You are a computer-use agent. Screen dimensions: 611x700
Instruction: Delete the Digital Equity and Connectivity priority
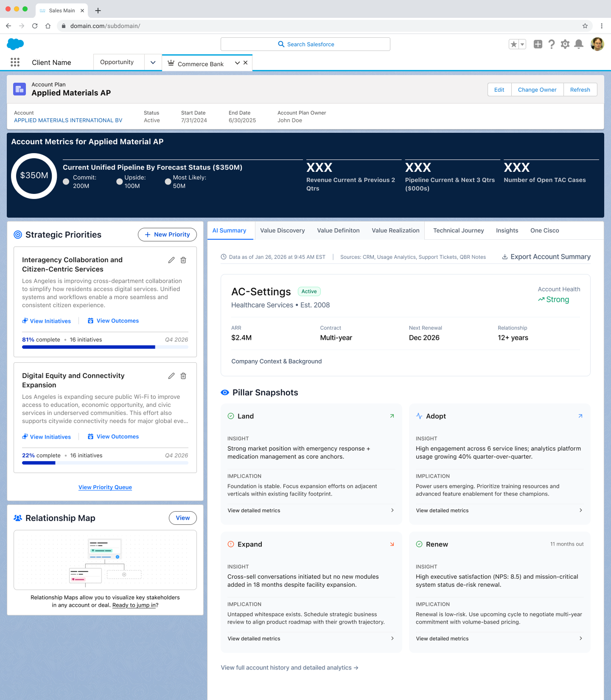pos(183,376)
